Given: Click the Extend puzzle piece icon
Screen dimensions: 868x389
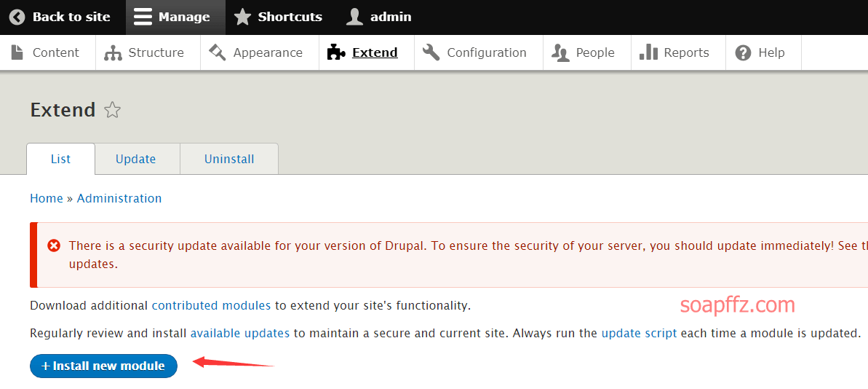Looking at the screenshot, I should [336, 52].
